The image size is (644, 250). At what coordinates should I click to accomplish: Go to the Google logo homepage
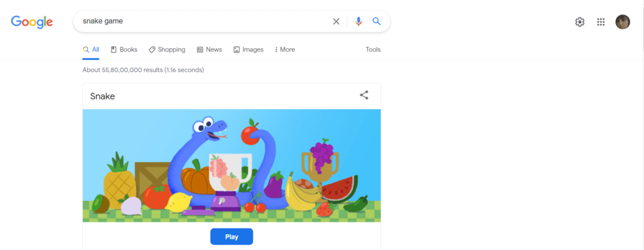(x=31, y=22)
